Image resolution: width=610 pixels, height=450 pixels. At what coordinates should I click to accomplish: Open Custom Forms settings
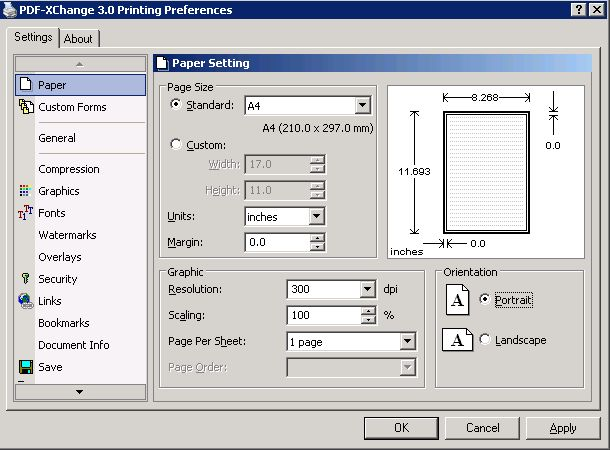pyautogui.click(x=72, y=107)
